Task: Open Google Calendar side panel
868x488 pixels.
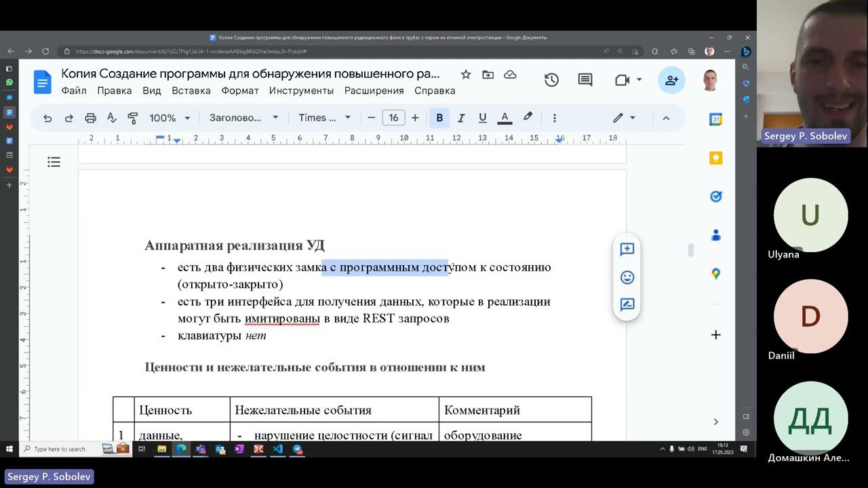Action: (715, 119)
